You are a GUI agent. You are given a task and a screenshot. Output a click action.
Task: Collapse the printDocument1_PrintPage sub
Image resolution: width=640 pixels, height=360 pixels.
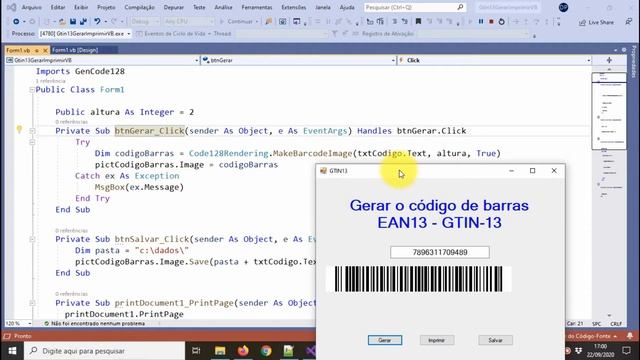32,303
